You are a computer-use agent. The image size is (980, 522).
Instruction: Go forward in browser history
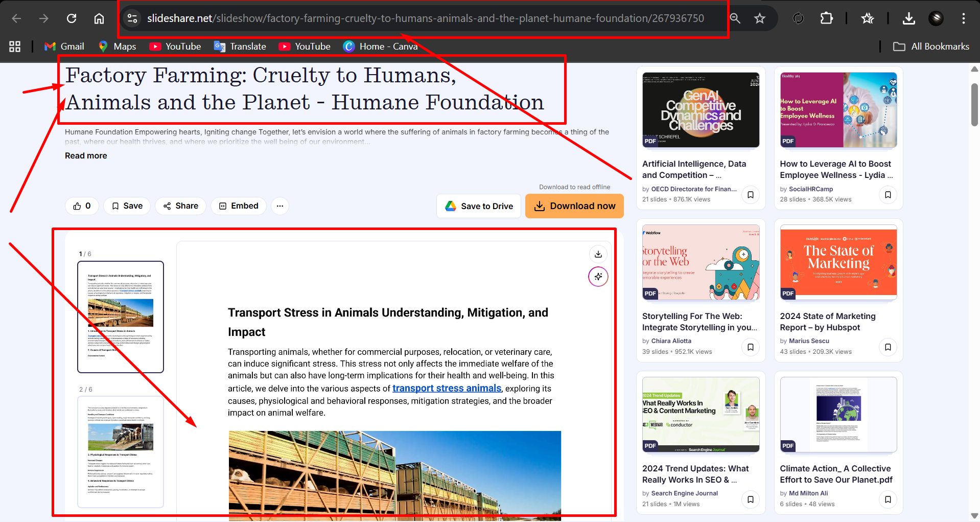(x=44, y=18)
